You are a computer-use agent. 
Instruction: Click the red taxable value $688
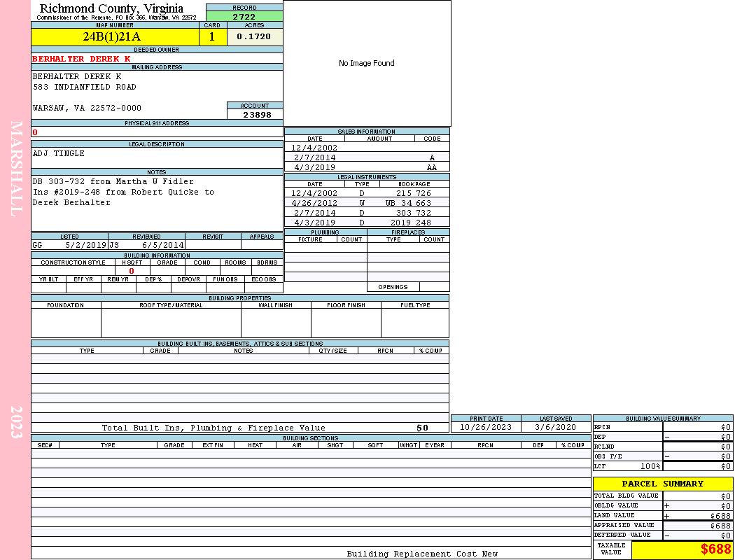(715, 549)
